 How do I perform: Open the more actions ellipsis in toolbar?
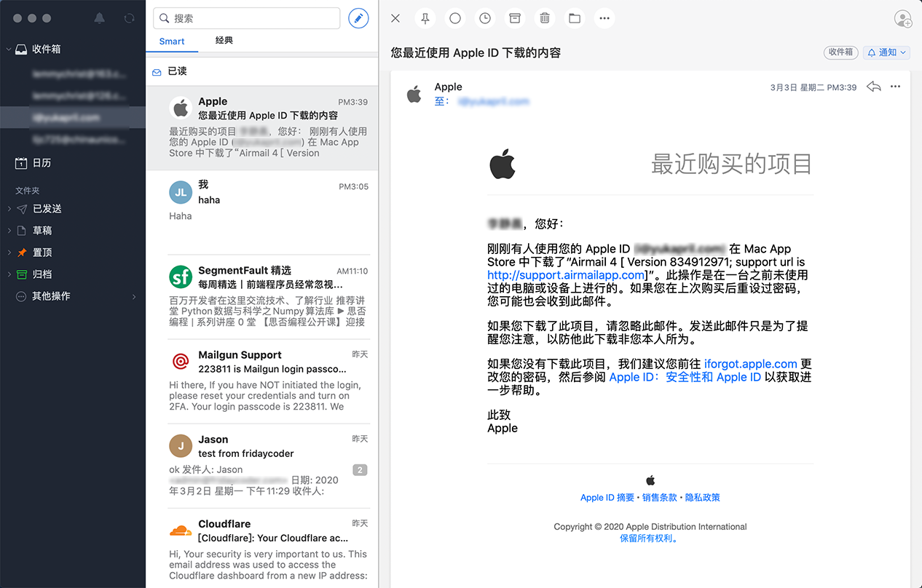[x=604, y=18]
